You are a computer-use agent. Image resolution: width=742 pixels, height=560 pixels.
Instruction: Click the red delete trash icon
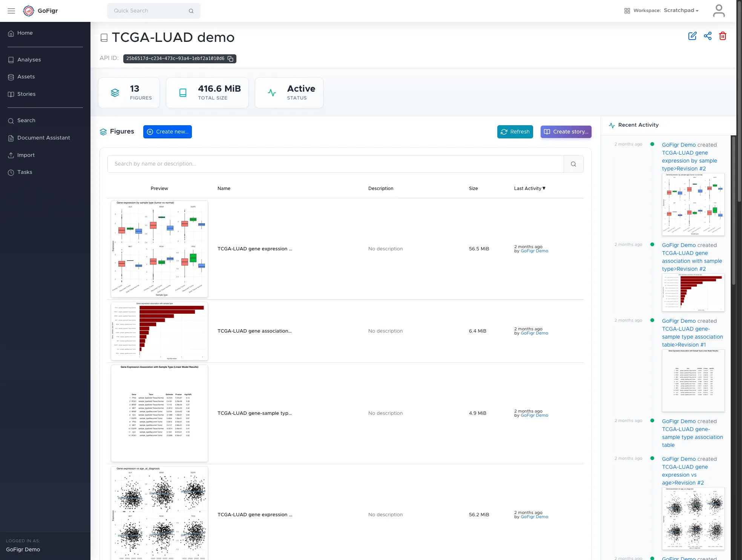[x=723, y=36]
